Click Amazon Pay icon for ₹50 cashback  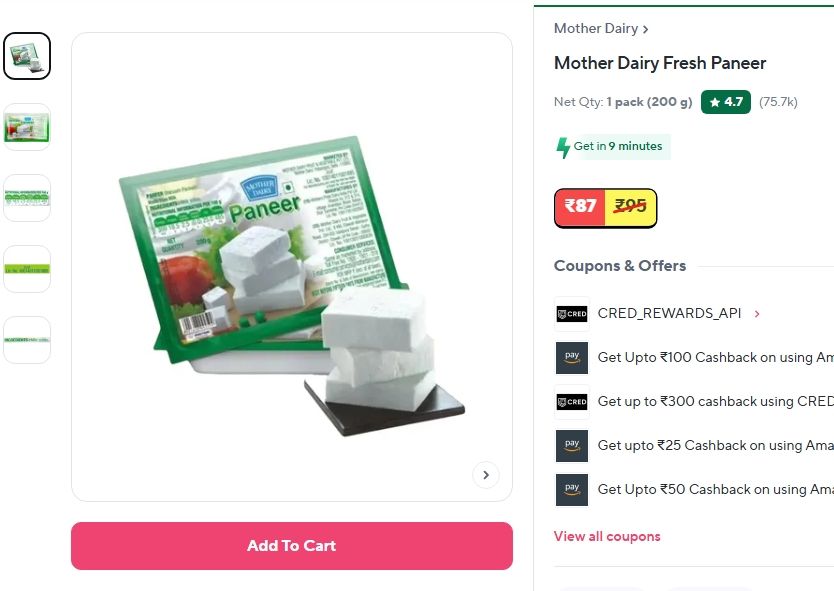point(572,490)
